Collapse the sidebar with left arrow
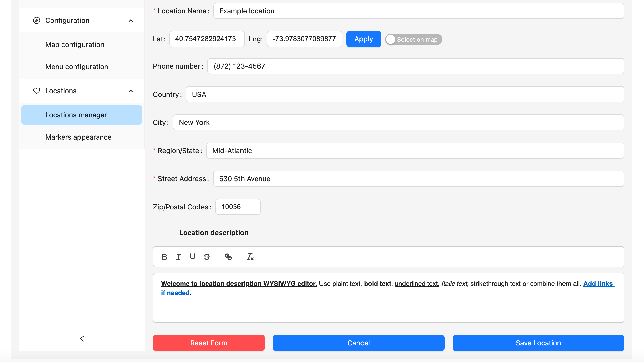Screen dimensions: 644x362 tap(82, 339)
